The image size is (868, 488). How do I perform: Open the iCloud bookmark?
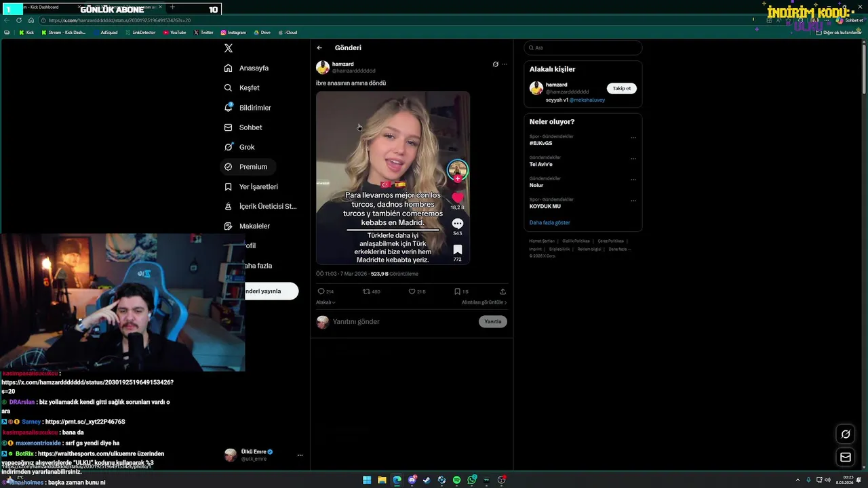coord(288,33)
